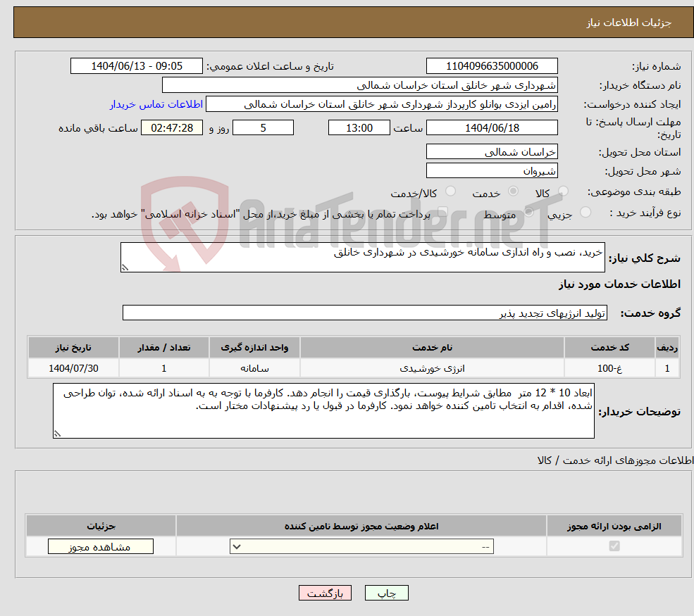694x616 pixels.
Task: Click the quantity cell in the انرژی خورشیدی row
Action: (163, 368)
